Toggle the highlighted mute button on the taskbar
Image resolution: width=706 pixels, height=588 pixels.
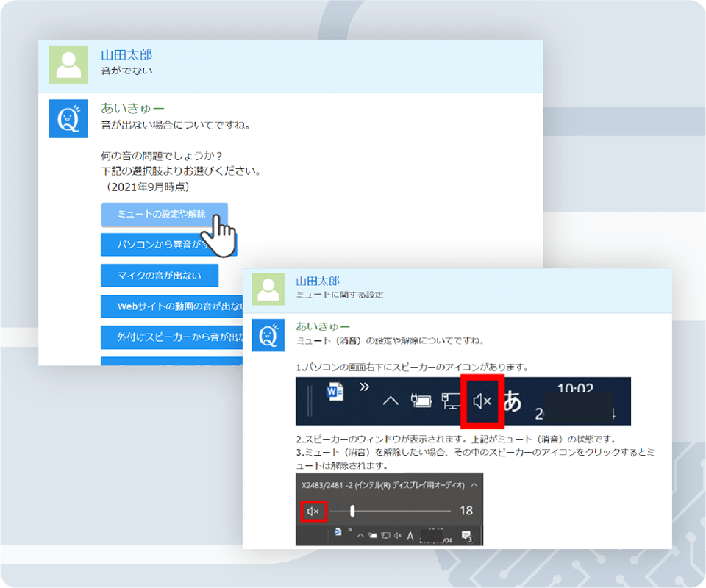coord(481,401)
